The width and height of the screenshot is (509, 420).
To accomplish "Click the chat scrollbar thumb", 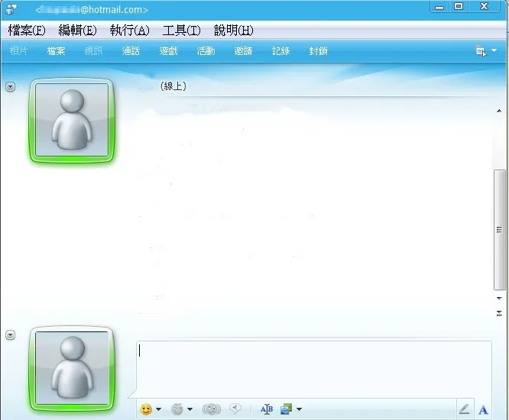I will click(499, 230).
